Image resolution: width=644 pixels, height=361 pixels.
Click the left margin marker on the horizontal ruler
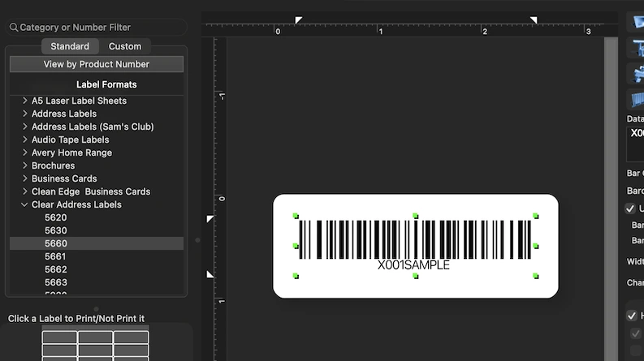[298, 19]
